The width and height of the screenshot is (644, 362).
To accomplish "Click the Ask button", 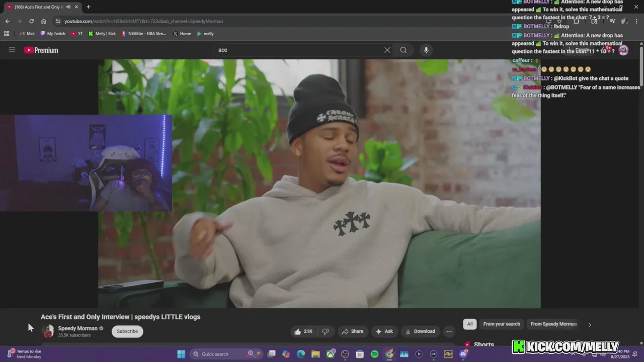I will (384, 331).
